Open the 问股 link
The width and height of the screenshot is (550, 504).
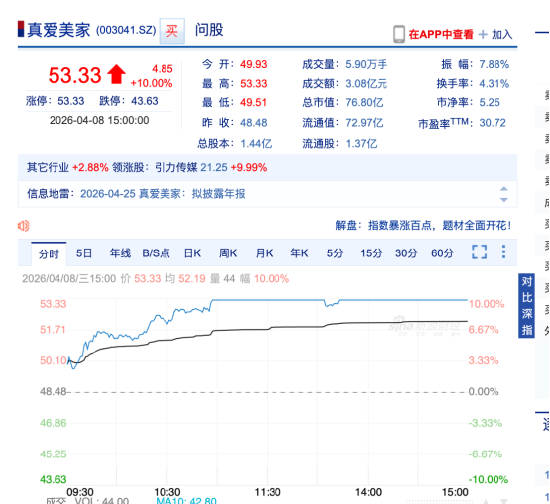(x=209, y=30)
